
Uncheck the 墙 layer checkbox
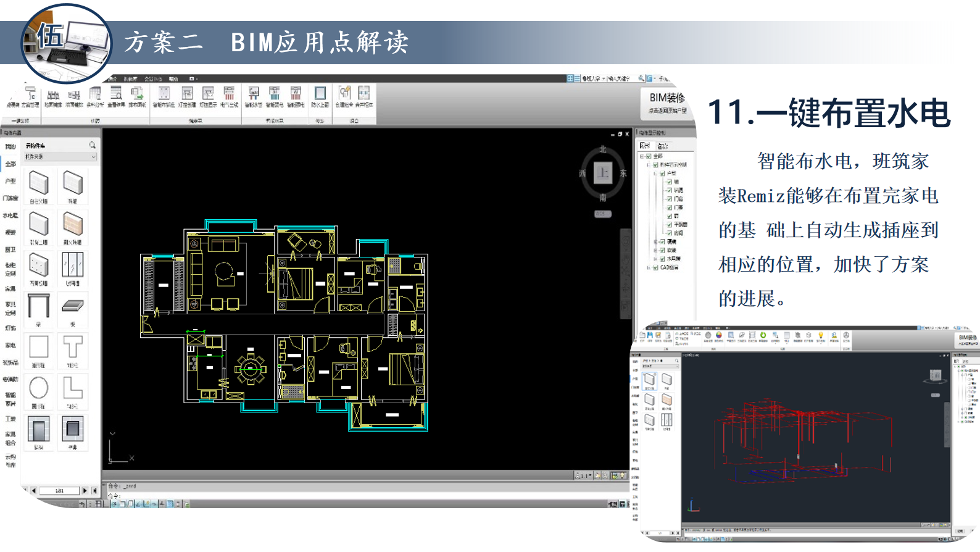pos(670,182)
